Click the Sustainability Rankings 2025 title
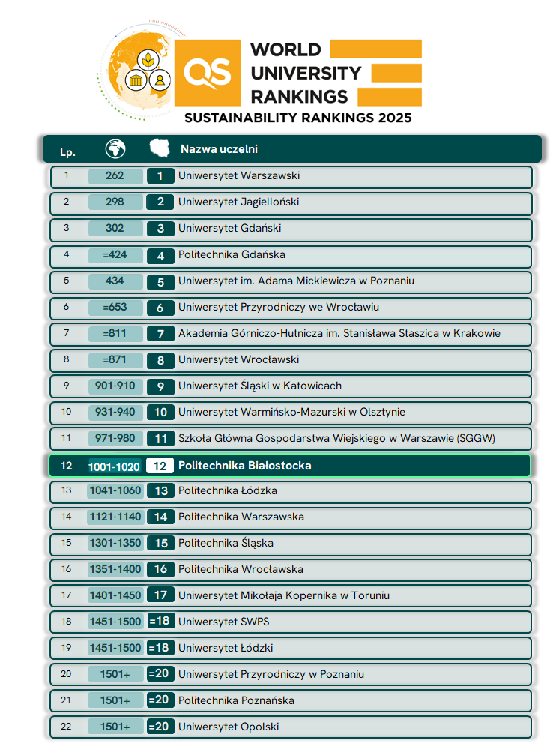Viewport: 556px width, 756px height. (x=297, y=118)
